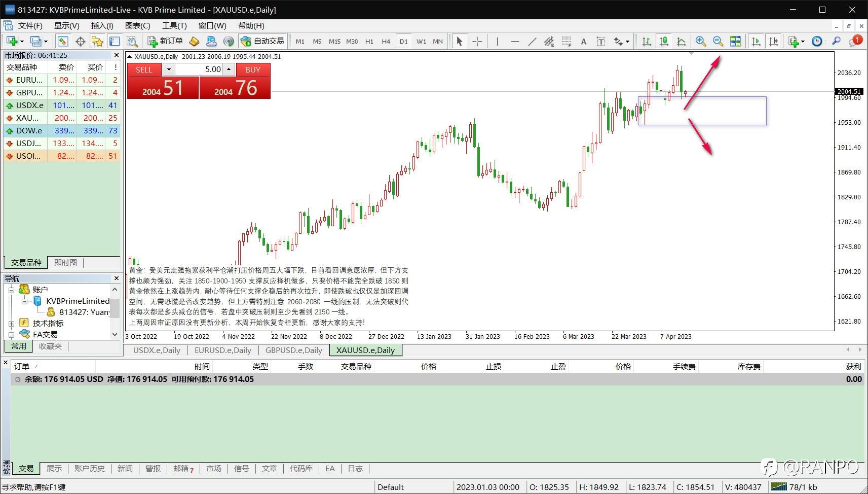Switch to bar chart display
Viewport: 868px width, 494px height.
(647, 41)
